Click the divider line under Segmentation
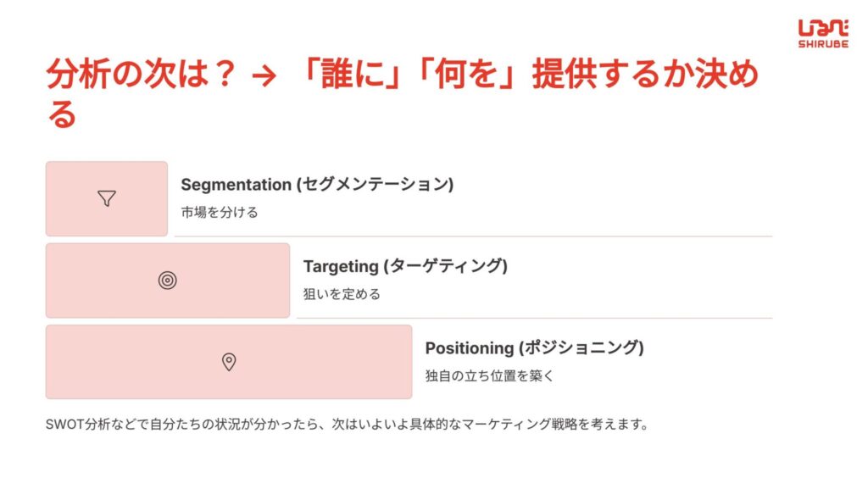 click(x=473, y=236)
